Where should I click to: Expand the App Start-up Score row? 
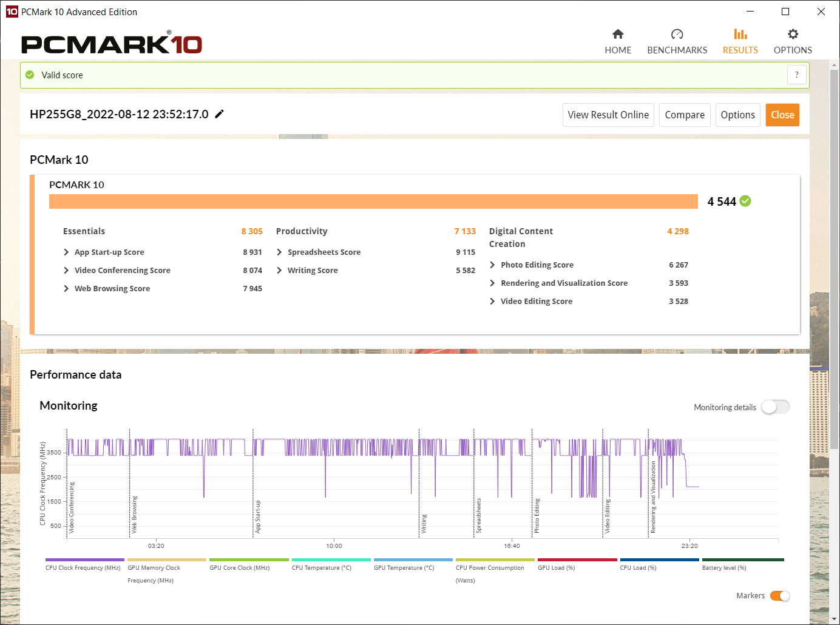coord(67,252)
